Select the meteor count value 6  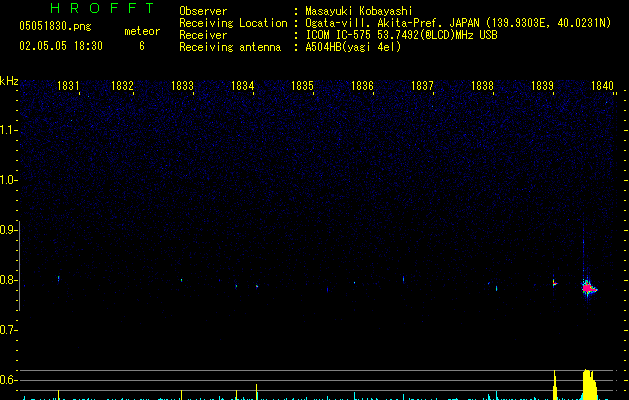click(x=142, y=46)
